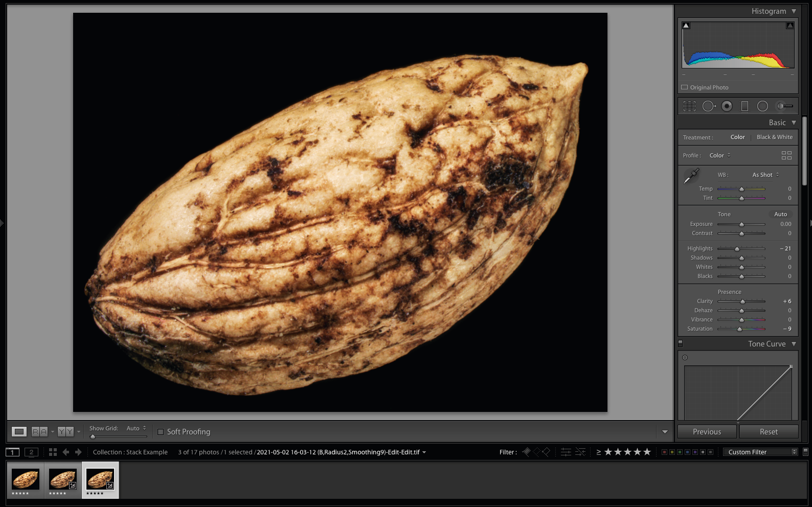
Task: Click the Auto tone button
Action: [x=780, y=214]
